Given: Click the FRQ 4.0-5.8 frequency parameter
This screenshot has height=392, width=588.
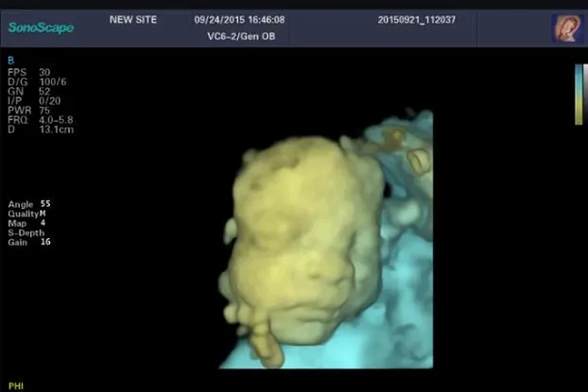Looking at the screenshot, I should point(40,121).
